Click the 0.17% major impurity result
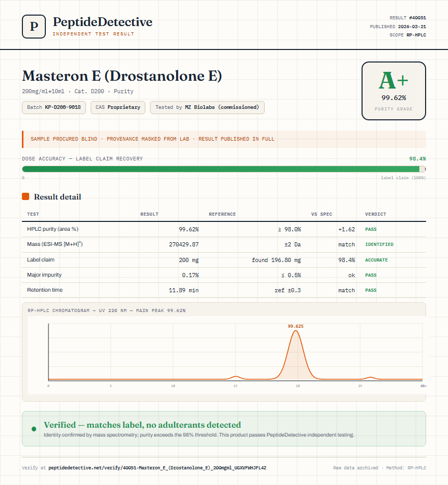Image resolution: width=448 pixels, height=485 pixels. [x=190, y=275]
